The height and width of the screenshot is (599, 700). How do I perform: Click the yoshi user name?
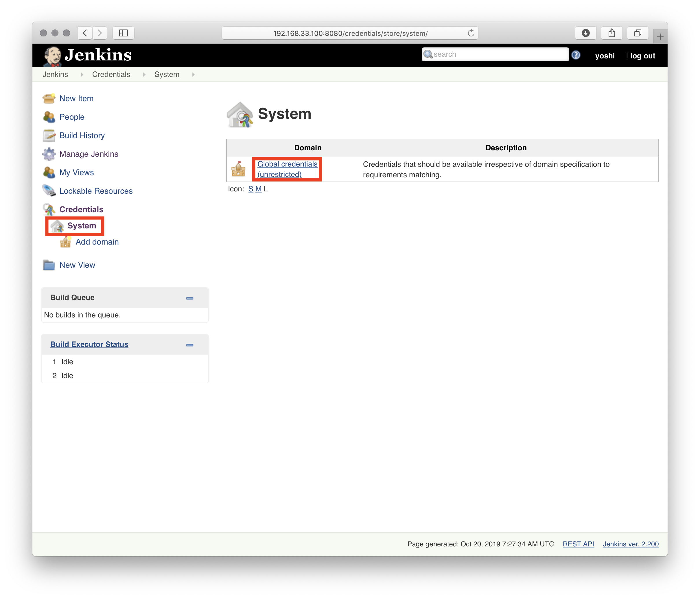[x=605, y=56]
